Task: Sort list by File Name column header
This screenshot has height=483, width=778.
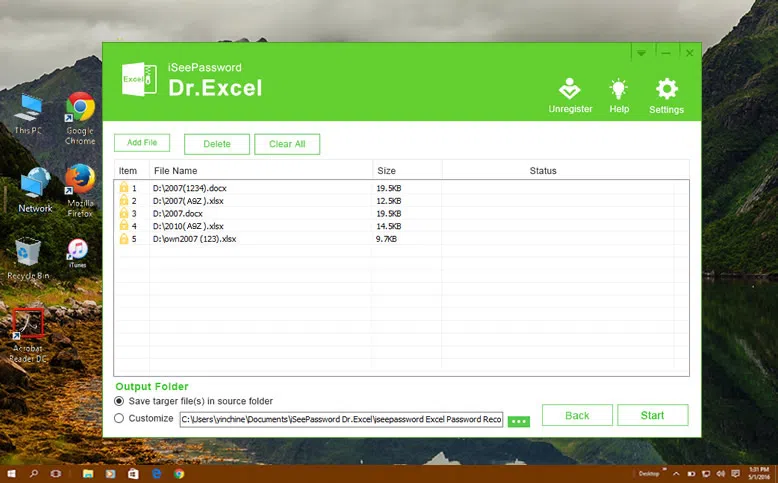Action: tap(260, 171)
